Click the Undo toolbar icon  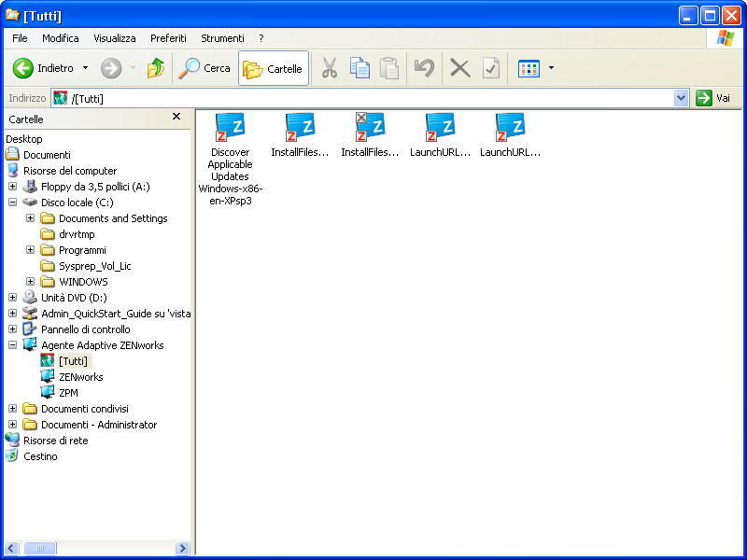tap(424, 68)
